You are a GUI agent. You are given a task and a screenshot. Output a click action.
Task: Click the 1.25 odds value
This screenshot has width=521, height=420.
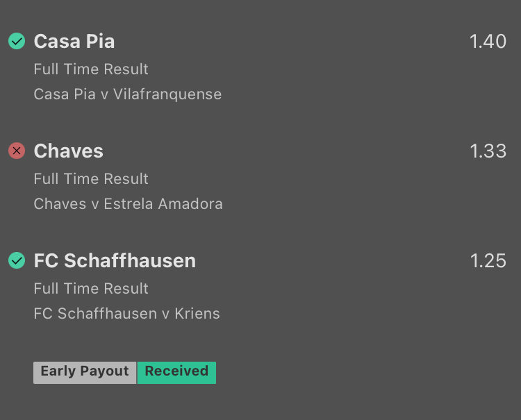click(x=488, y=260)
